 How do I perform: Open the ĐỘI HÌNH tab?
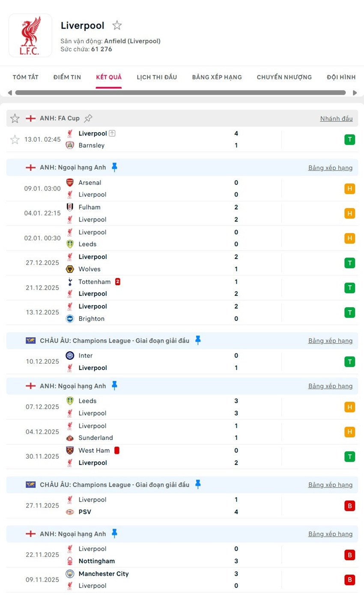[341, 77]
